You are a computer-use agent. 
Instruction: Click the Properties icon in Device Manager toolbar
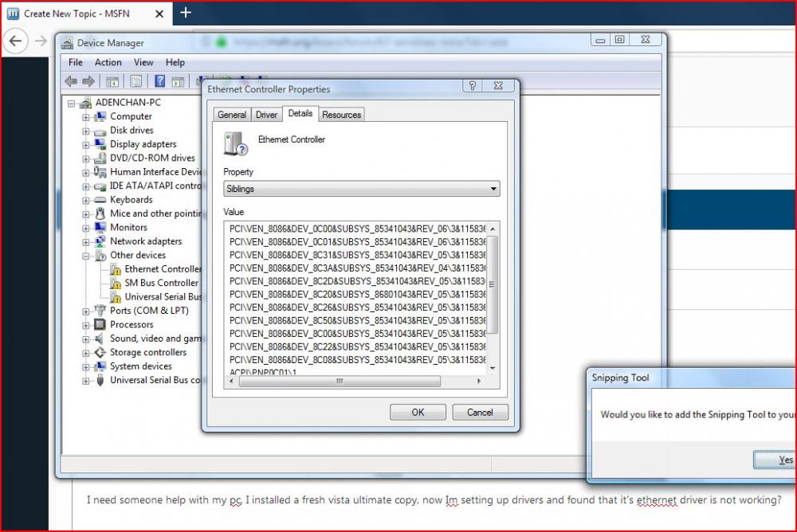[136, 81]
